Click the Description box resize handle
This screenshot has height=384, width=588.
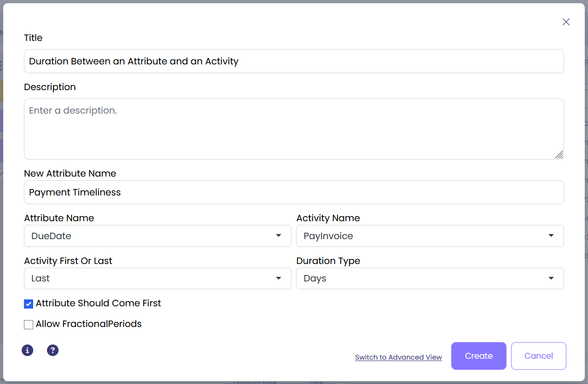click(559, 155)
